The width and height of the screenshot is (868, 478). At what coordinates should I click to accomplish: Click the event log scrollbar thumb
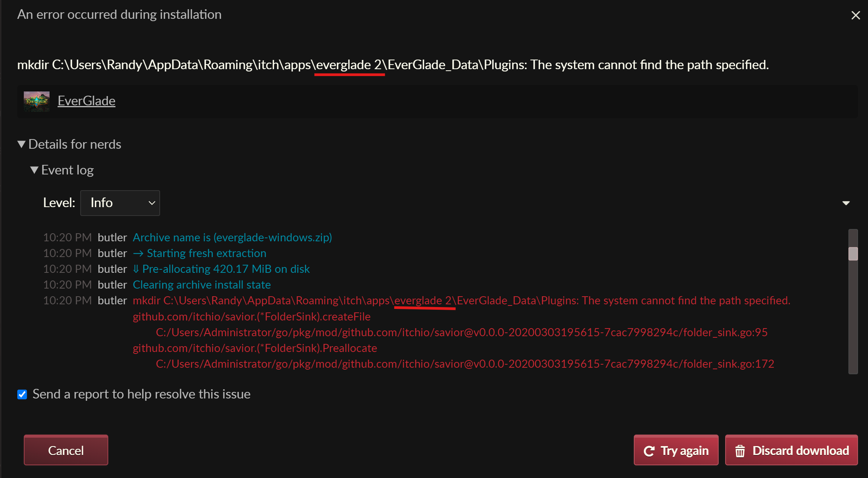coord(853,254)
